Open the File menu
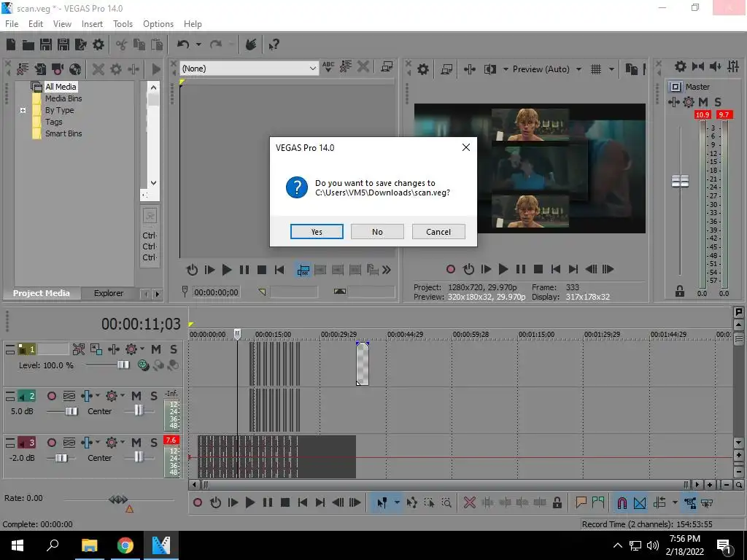The height and width of the screenshot is (560, 747). pos(12,24)
